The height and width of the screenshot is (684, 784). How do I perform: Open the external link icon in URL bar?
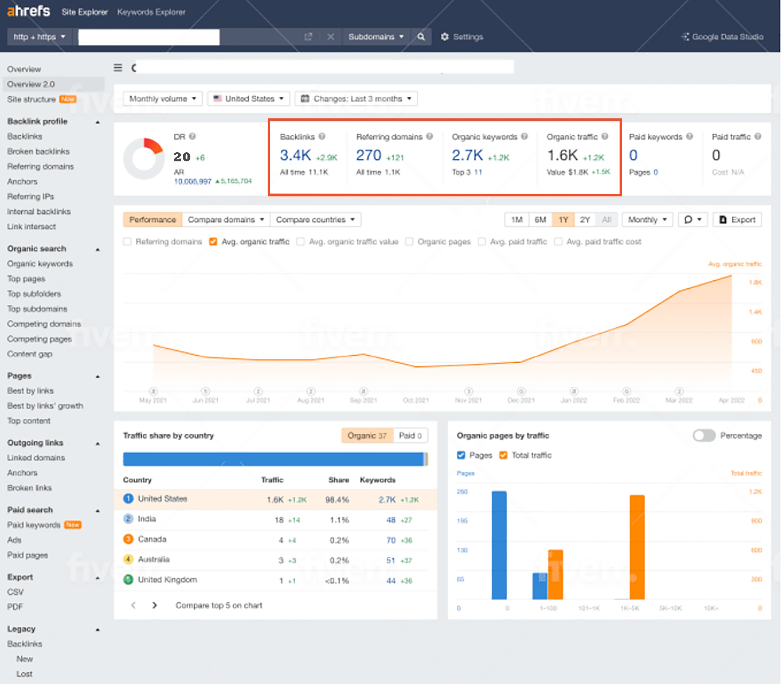tap(308, 37)
